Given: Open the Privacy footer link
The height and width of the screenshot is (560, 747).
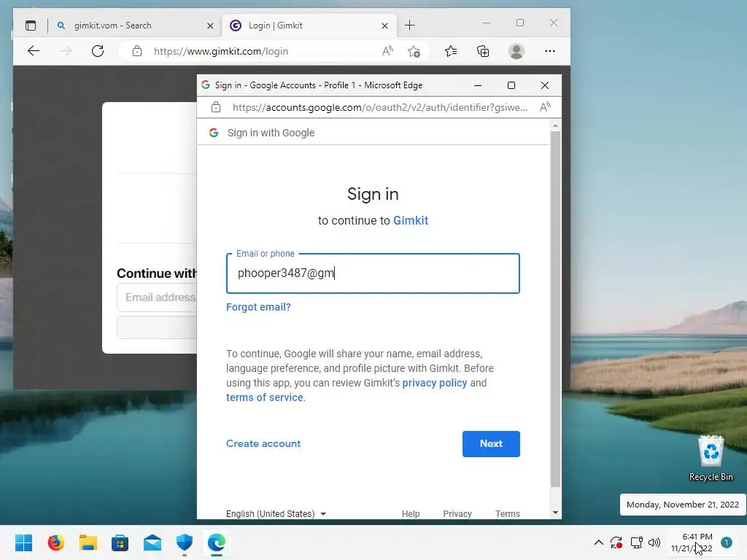Looking at the screenshot, I should tap(457, 514).
